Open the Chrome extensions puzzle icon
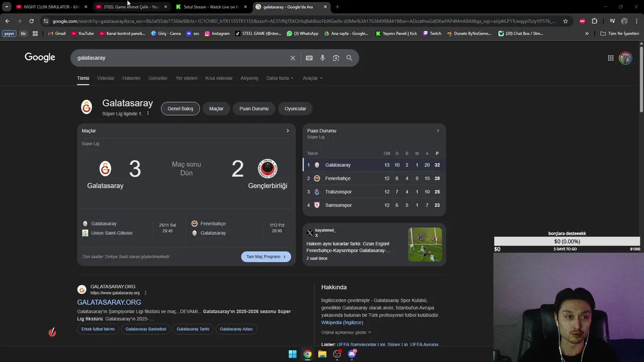The image size is (644, 362). coord(594,21)
